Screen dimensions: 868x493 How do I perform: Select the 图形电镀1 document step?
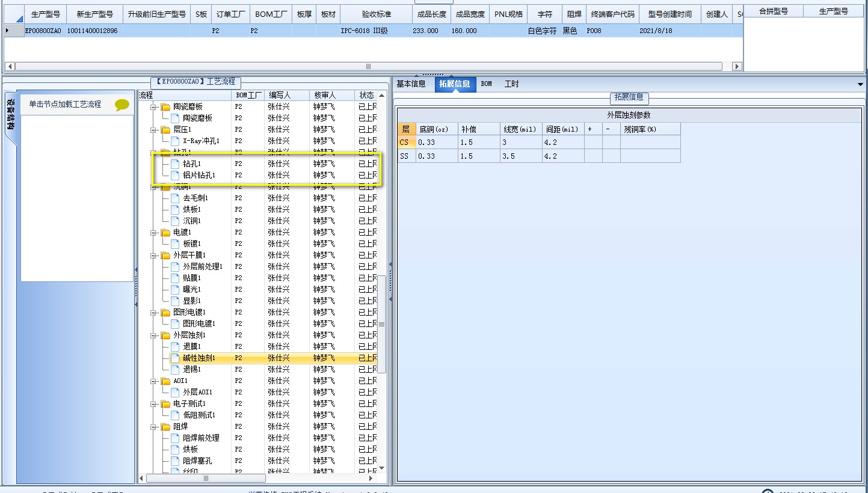tap(199, 323)
